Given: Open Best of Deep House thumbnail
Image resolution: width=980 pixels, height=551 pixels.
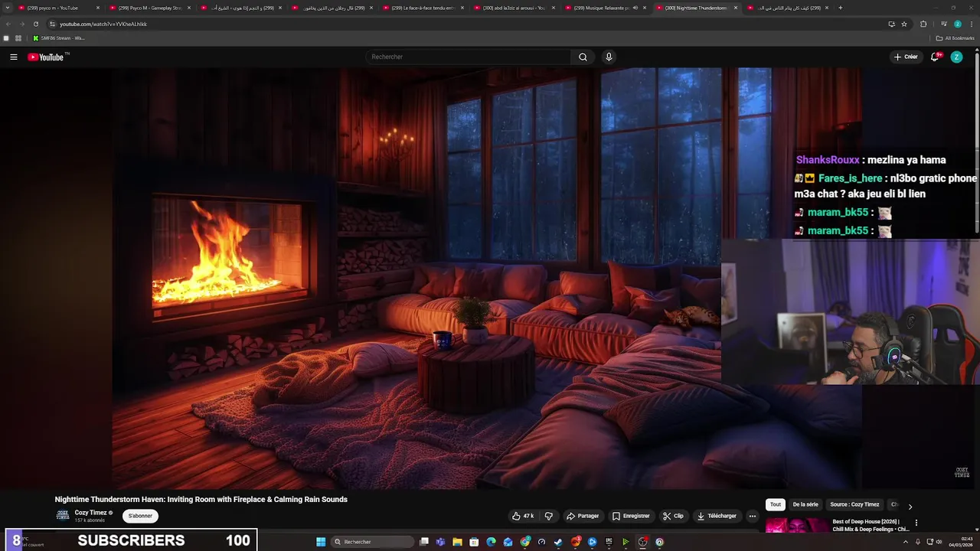Looking at the screenshot, I should click(797, 526).
